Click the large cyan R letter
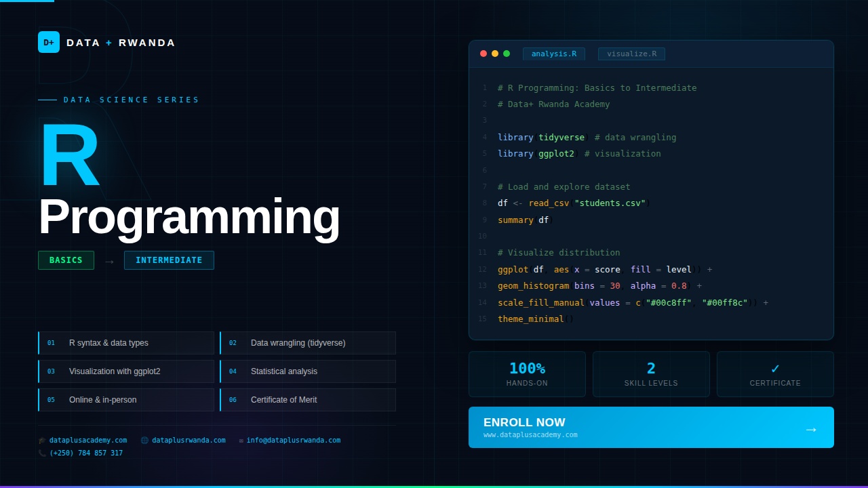Image resolution: width=868 pixels, height=488 pixels. coord(69,156)
